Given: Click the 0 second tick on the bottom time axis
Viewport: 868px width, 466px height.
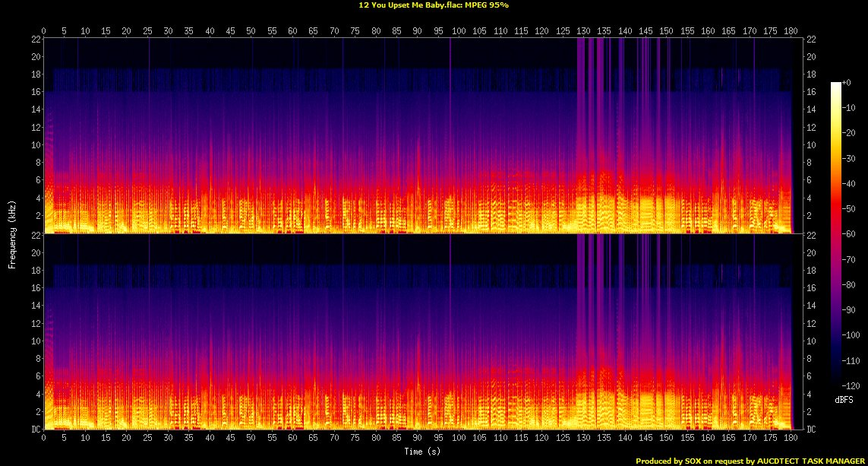Looking at the screenshot, I should [x=44, y=438].
